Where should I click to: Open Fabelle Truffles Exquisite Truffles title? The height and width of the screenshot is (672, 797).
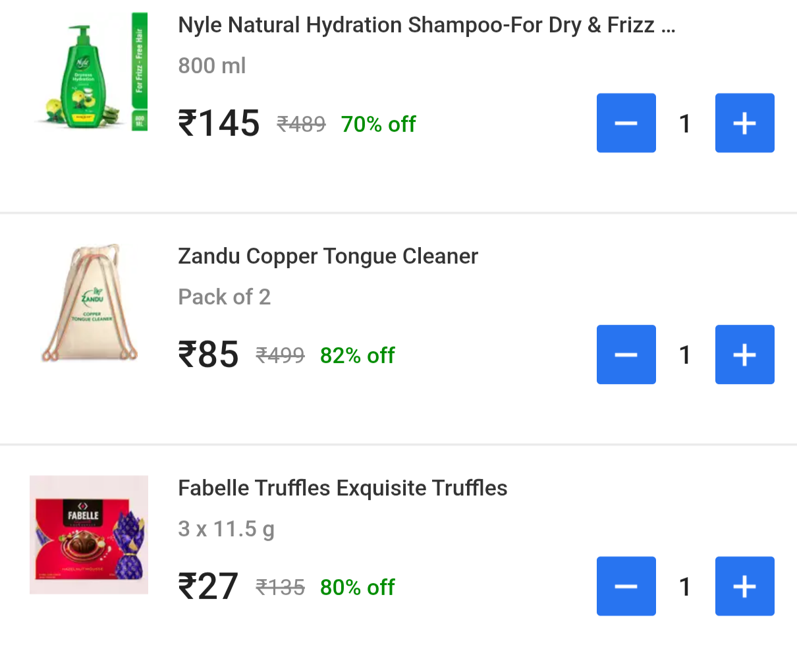(343, 488)
